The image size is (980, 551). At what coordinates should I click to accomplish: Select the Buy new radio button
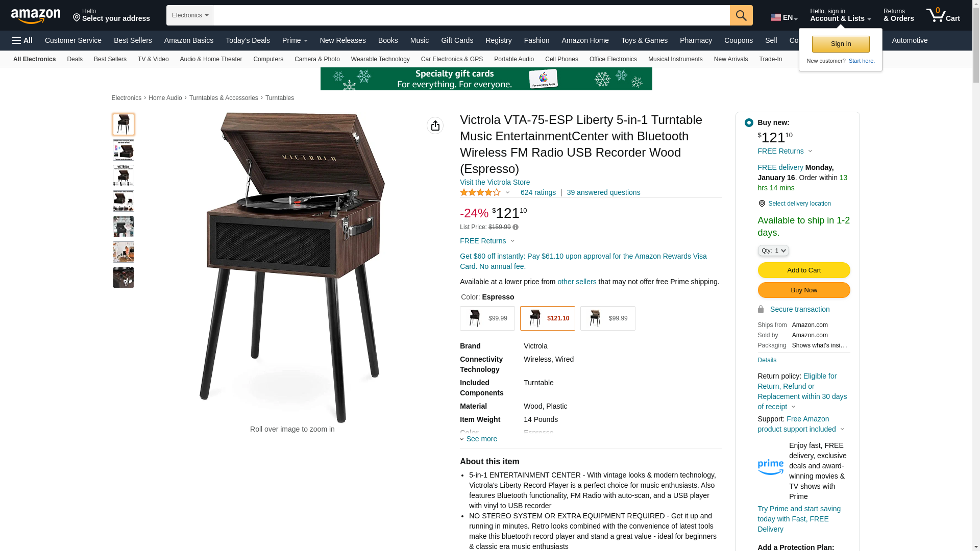coord(749,123)
